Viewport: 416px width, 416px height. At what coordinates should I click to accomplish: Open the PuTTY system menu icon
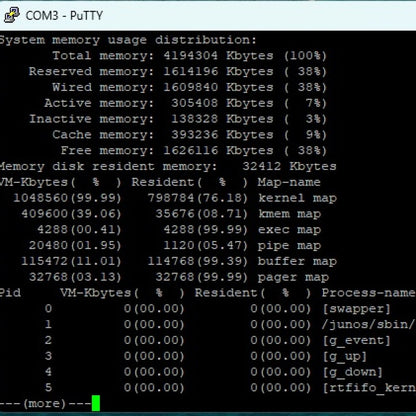[x=12, y=15]
